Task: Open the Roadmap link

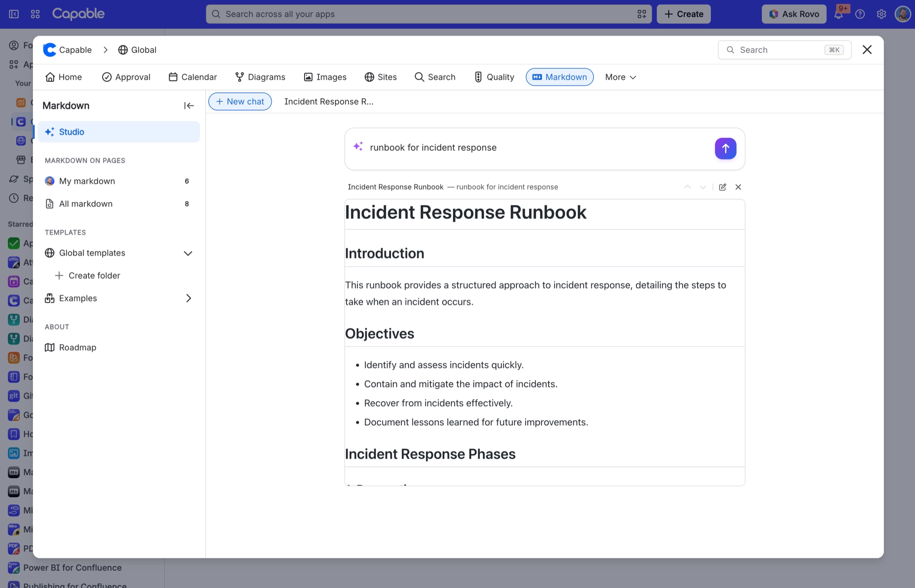Action: [119, 347]
